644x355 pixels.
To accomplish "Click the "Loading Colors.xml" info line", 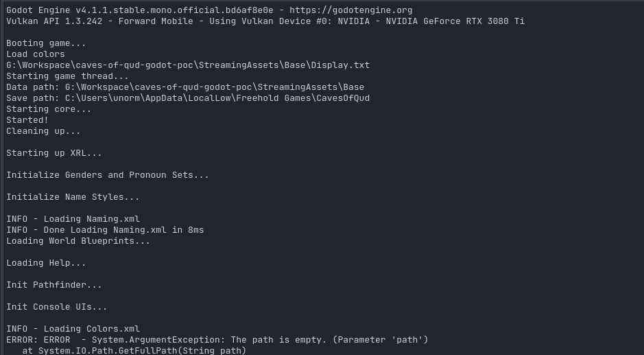I will 73,329.
